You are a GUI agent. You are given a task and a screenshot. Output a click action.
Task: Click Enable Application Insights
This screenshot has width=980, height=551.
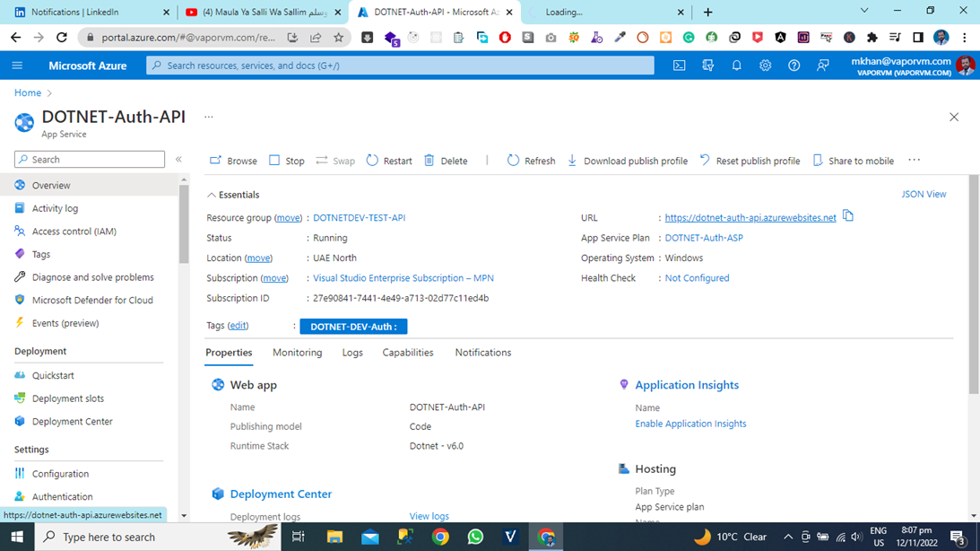coord(690,423)
